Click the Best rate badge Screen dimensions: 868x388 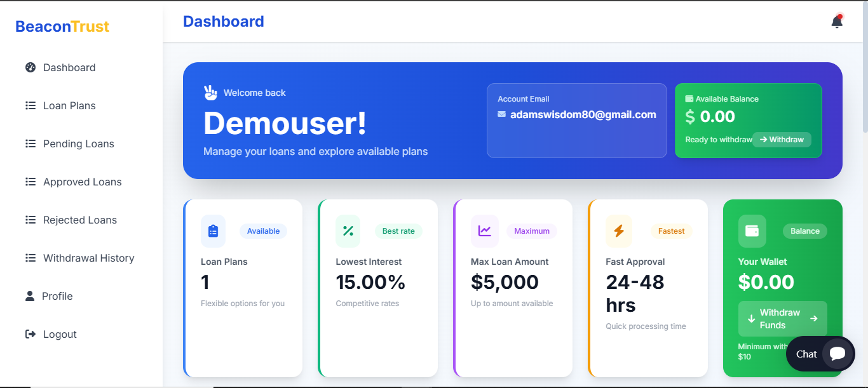pyautogui.click(x=398, y=231)
